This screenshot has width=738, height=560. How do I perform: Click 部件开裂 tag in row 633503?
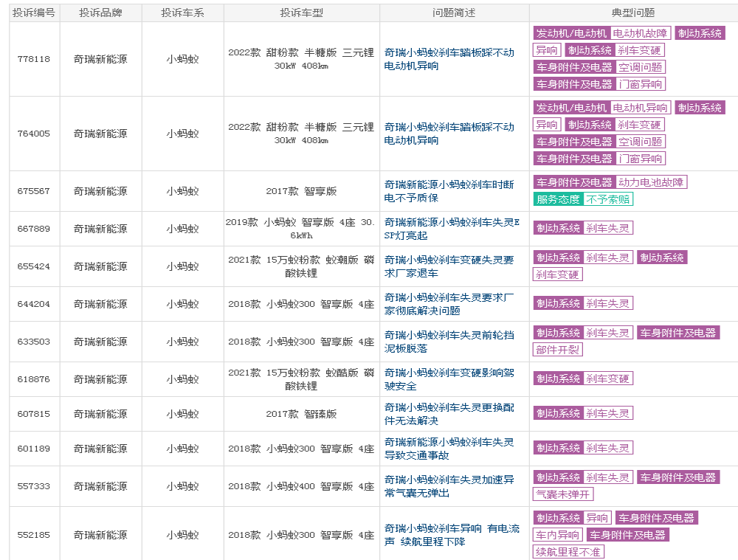coord(558,350)
